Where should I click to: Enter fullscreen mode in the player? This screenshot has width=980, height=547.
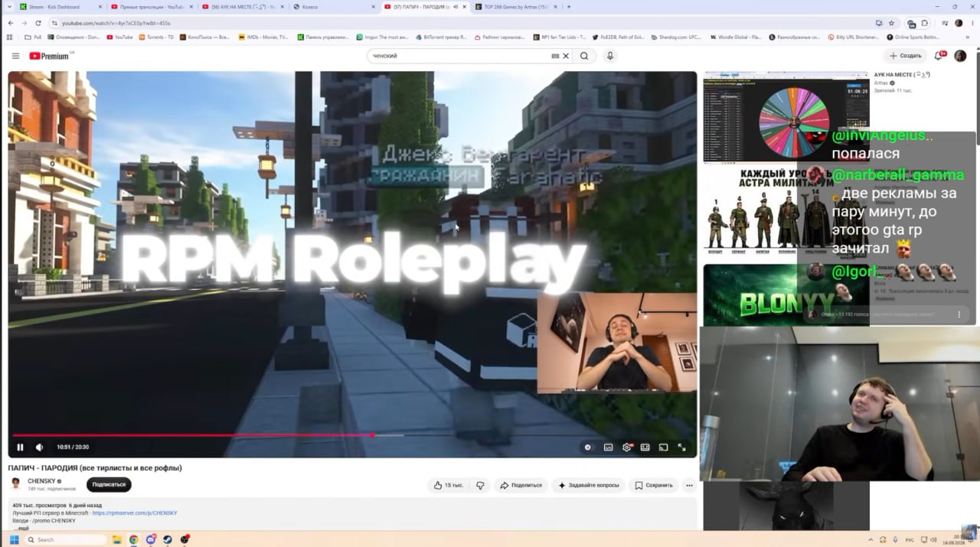pyautogui.click(x=681, y=448)
